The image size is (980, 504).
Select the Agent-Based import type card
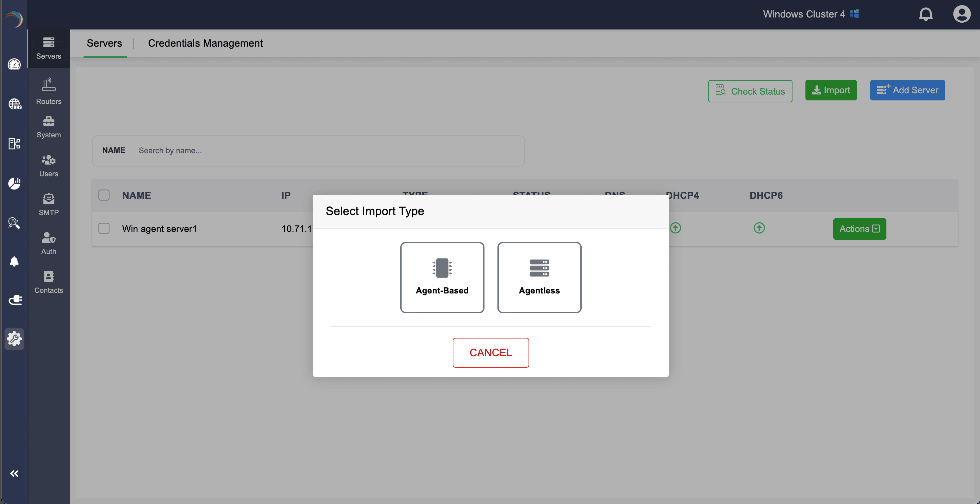click(x=442, y=277)
